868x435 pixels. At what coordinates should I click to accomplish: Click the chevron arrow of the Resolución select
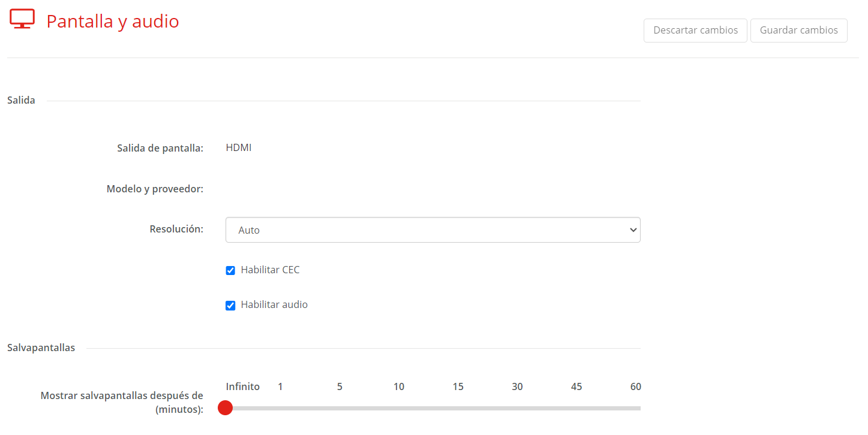632,230
